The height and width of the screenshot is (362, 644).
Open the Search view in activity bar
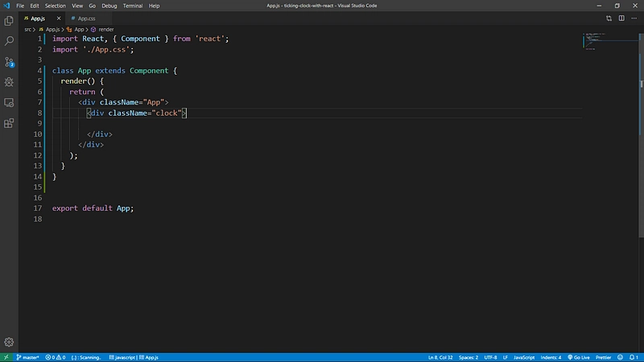pos(9,41)
